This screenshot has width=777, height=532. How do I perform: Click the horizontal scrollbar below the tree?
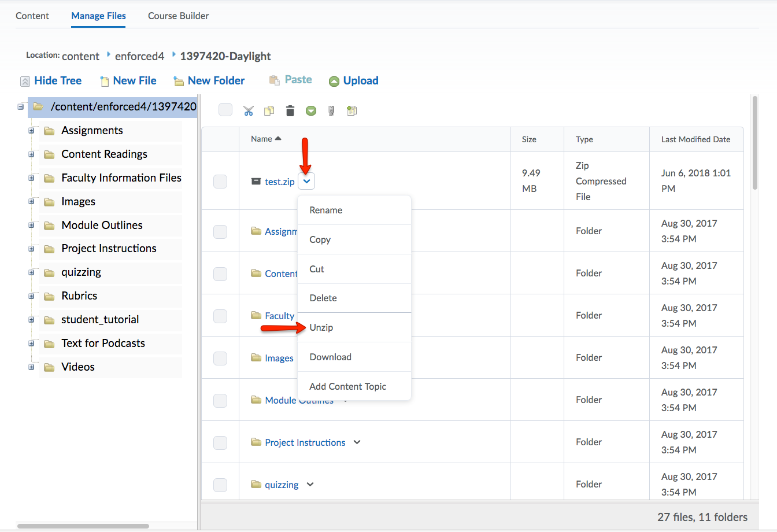83,526
